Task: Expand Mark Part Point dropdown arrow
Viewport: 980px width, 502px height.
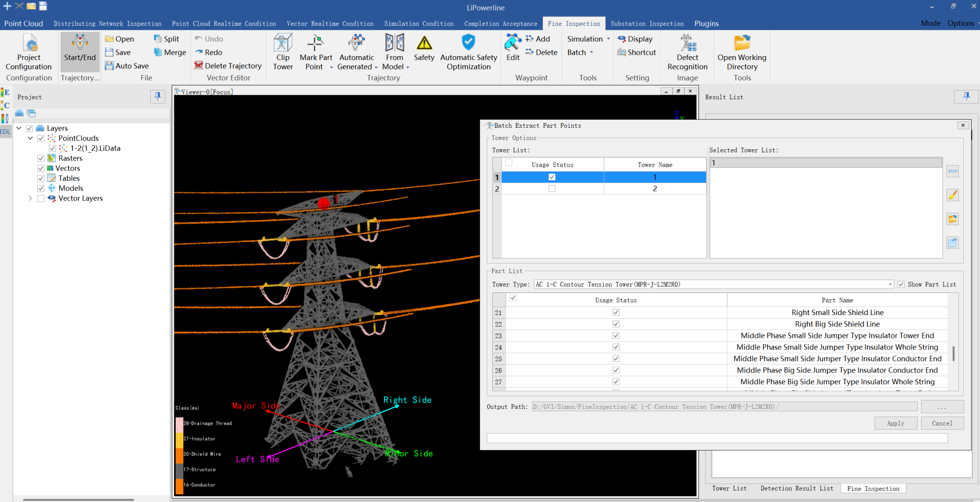Action: [x=331, y=67]
